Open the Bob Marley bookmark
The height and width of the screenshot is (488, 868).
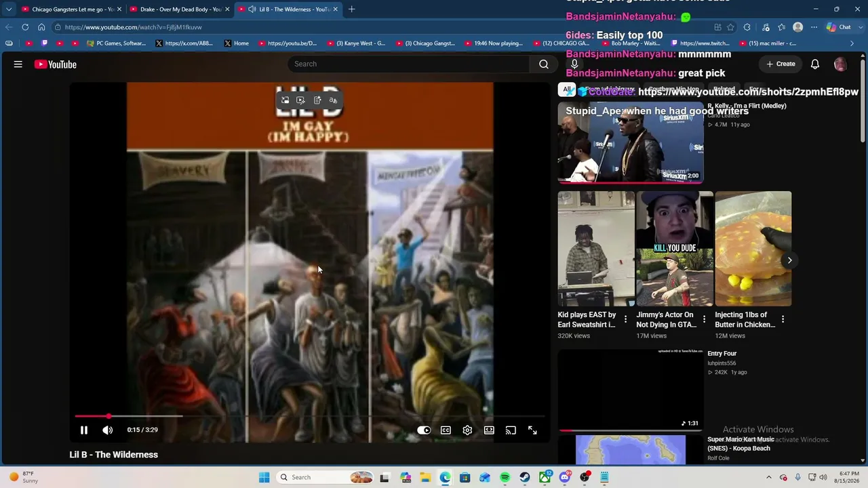631,43
